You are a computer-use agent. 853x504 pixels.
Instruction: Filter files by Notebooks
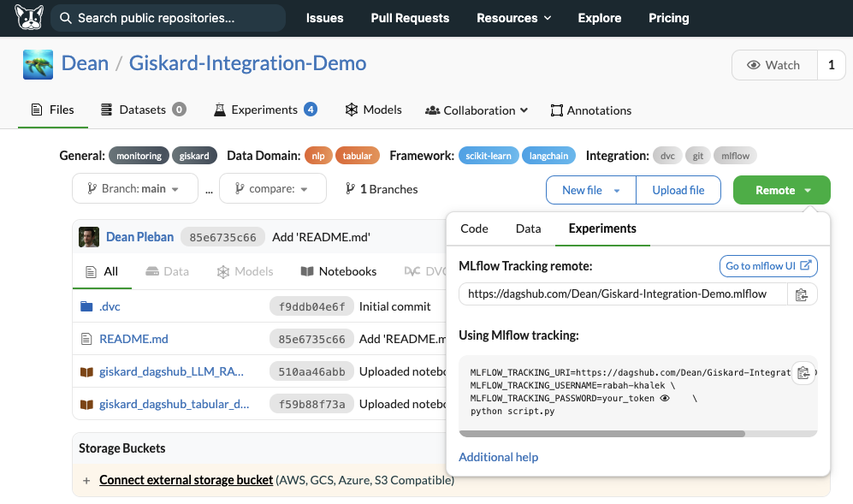[x=338, y=271]
